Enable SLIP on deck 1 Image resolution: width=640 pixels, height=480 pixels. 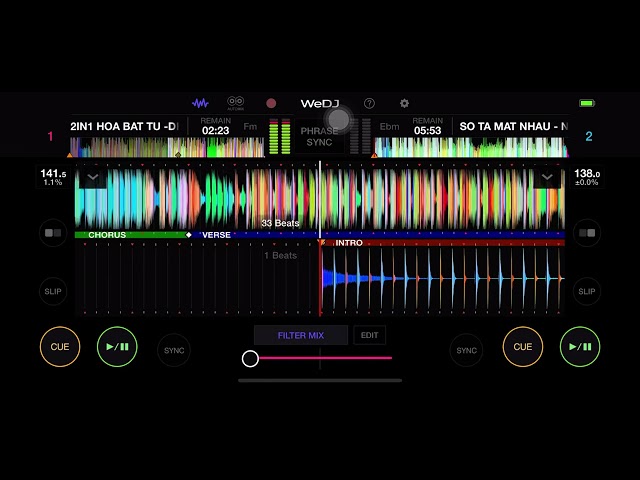tap(53, 291)
